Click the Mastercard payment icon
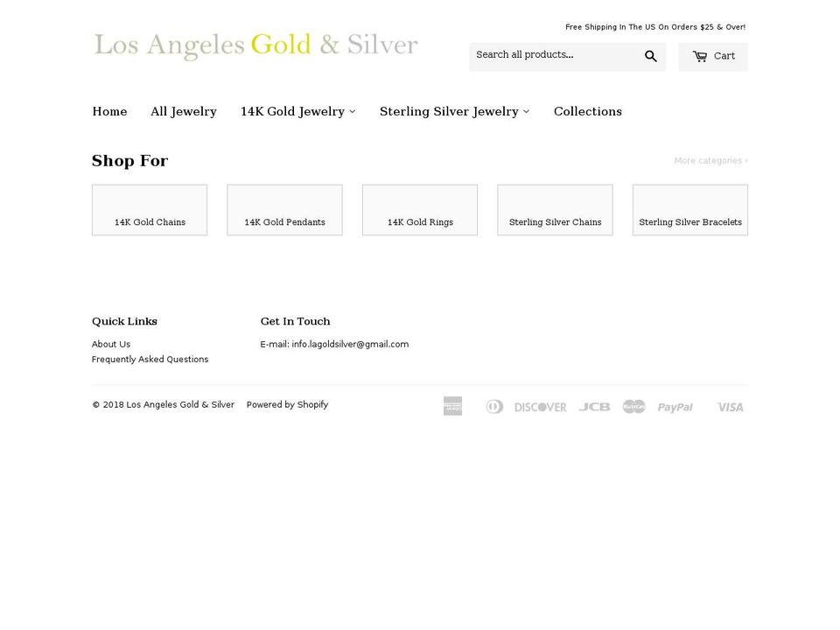This screenshot has height=630, width=840. [633, 407]
